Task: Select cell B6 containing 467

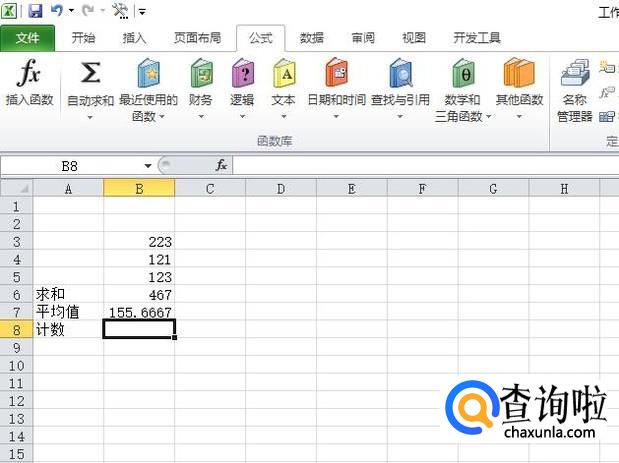Action: coord(139,295)
